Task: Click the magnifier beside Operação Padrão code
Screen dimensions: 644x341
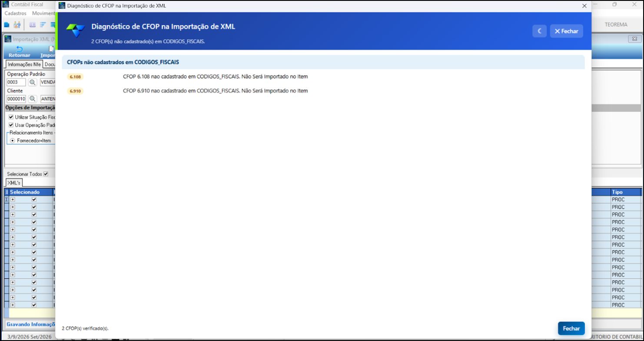Action: click(x=33, y=82)
